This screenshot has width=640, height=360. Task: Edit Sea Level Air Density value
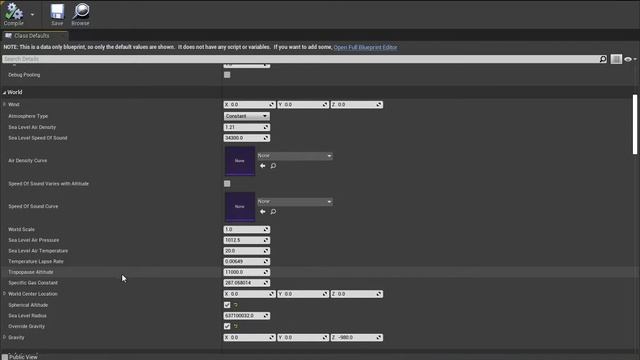coord(247,127)
